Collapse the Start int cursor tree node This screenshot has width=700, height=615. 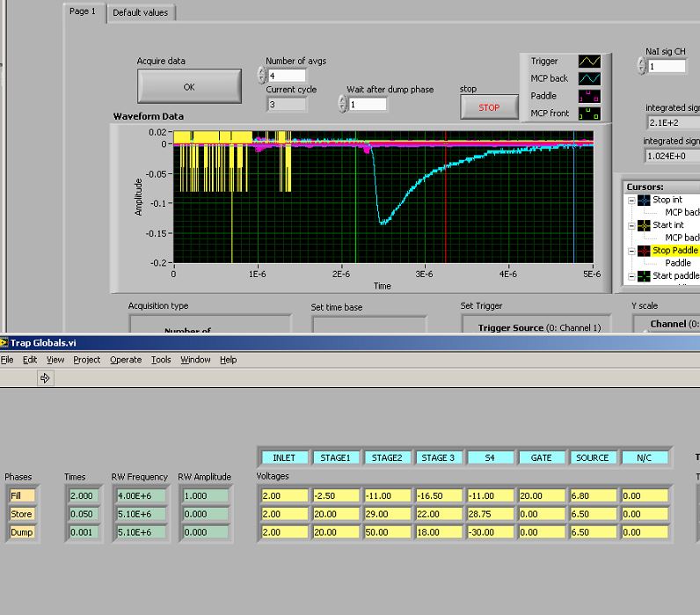[x=633, y=225]
